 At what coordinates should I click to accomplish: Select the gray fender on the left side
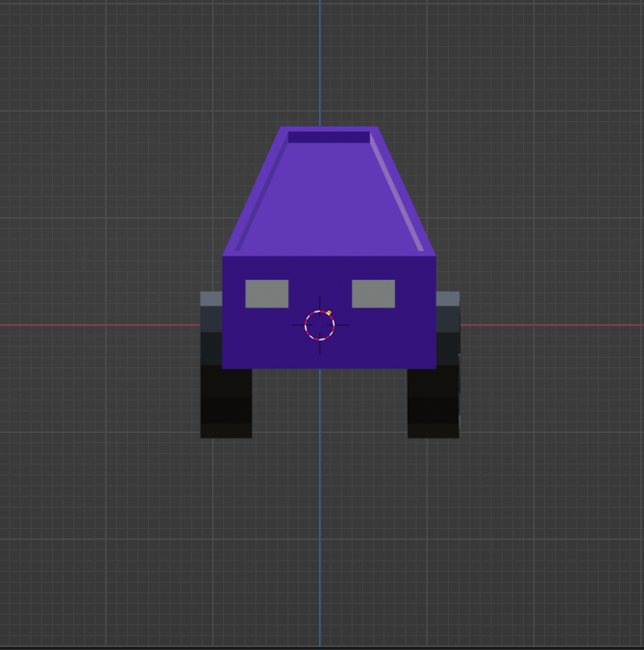click(211, 298)
